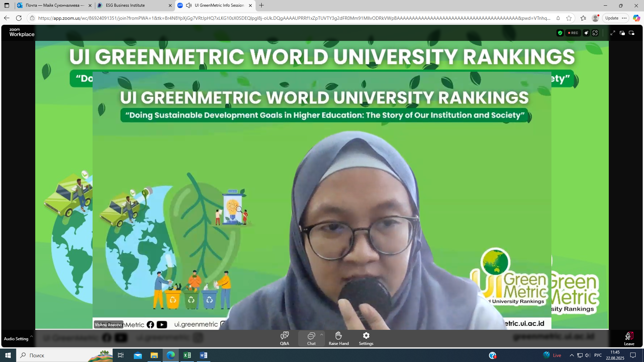The height and width of the screenshot is (362, 644).
Task: Enter full screen with diagonal arrows icon
Action: [612, 33]
